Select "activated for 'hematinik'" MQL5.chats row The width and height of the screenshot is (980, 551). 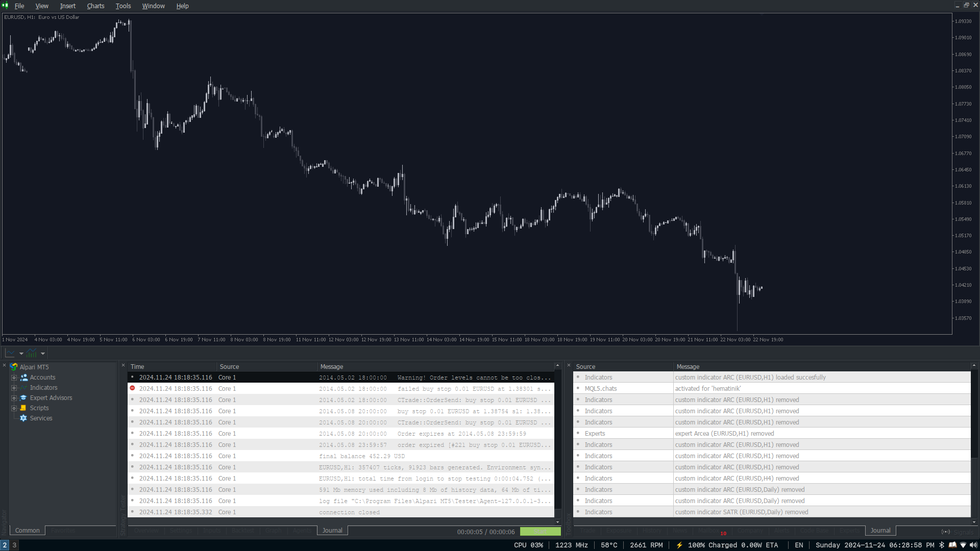point(772,389)
